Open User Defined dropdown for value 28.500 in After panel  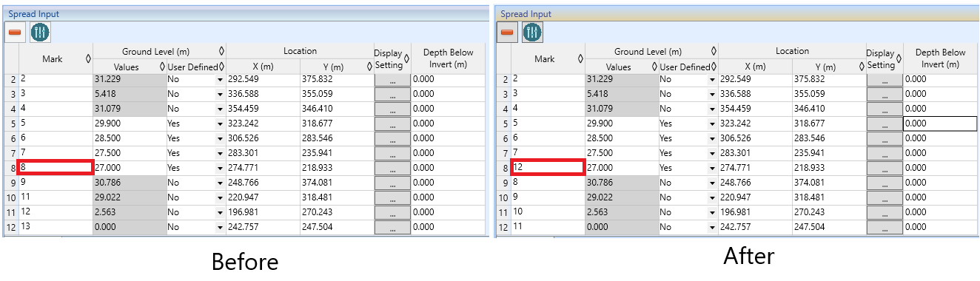(712, 138)
